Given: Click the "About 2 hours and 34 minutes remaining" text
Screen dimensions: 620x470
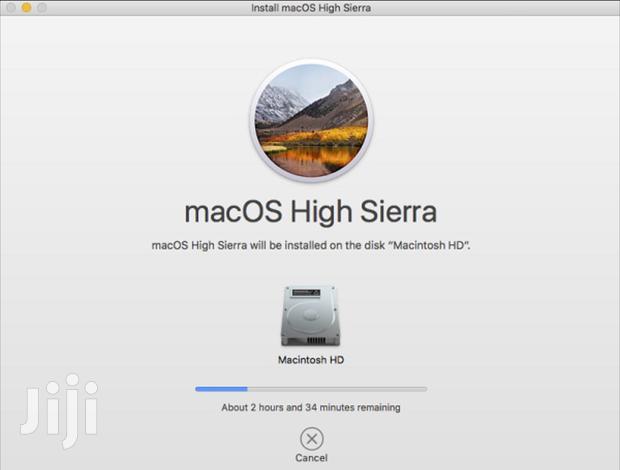Looking at the screenshot, I should [x=311, y=407].
